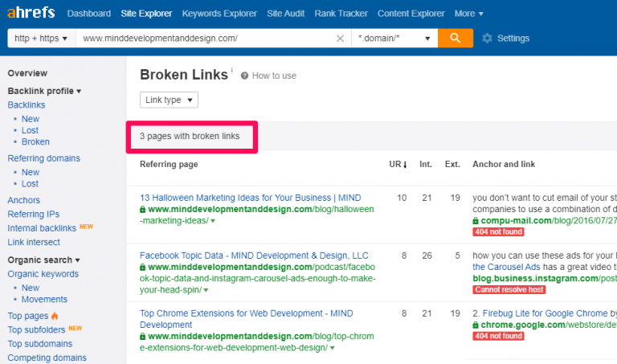Open Settings gear icon
The height and width of the screenshot is (364, 617).
pyautogui.click(x=487, y=39)
